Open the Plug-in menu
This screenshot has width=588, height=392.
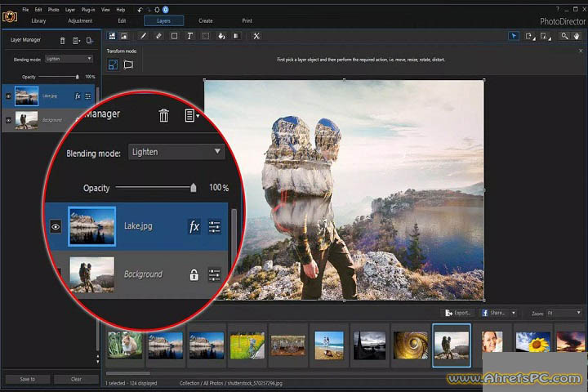click(88, 10)
